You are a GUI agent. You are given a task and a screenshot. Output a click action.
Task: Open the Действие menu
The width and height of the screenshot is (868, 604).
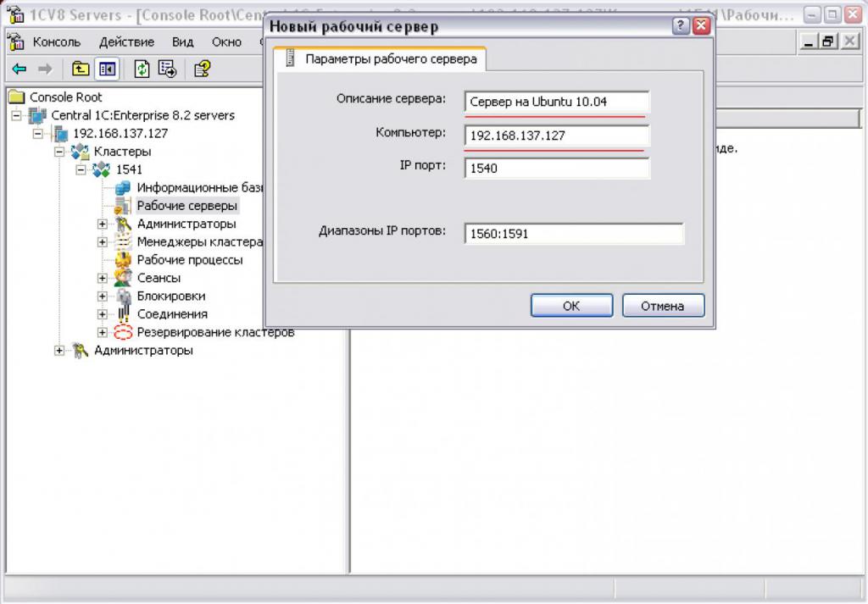pos(127,42)
